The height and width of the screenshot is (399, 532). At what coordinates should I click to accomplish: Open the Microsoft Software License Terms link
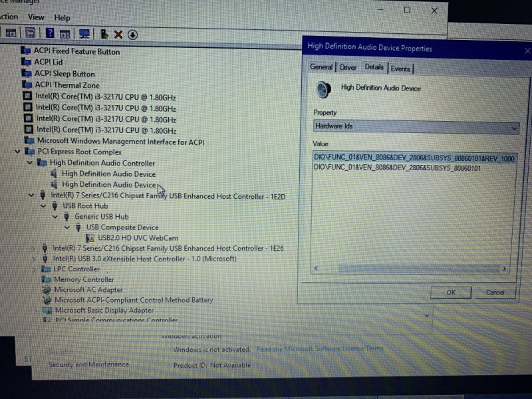320,348
